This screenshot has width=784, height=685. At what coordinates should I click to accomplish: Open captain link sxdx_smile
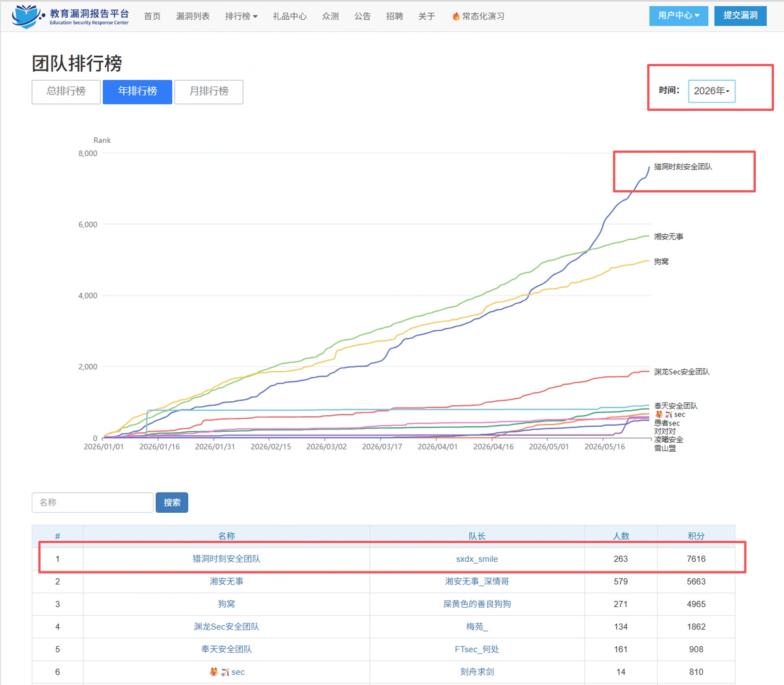coord(477,559)
